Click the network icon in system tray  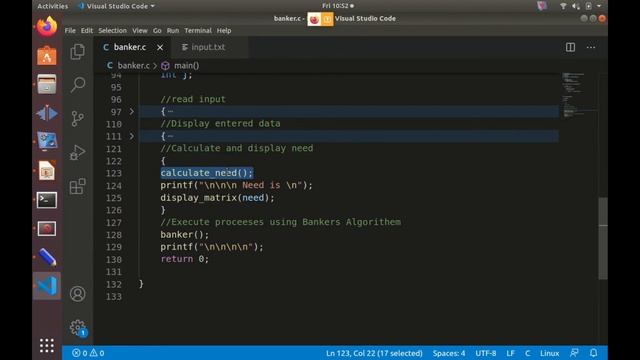point(563,6)
